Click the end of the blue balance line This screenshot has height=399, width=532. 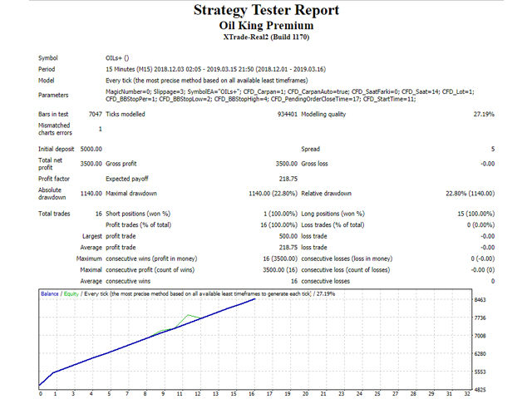click(x=254, y=299)
